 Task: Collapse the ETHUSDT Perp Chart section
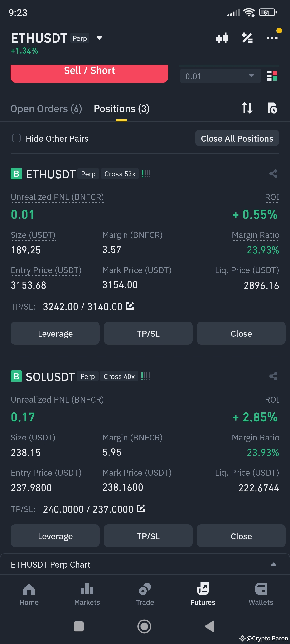pos(274,564)
